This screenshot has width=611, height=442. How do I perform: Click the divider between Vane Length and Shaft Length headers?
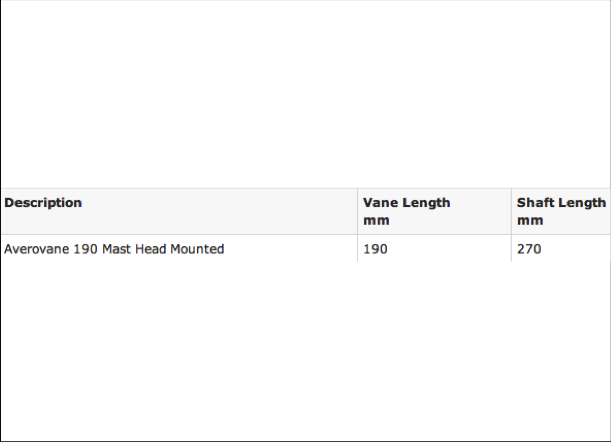[511, 211]
